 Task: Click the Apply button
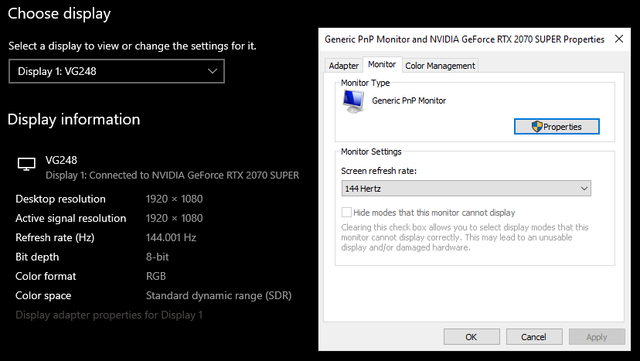[597, 337]
